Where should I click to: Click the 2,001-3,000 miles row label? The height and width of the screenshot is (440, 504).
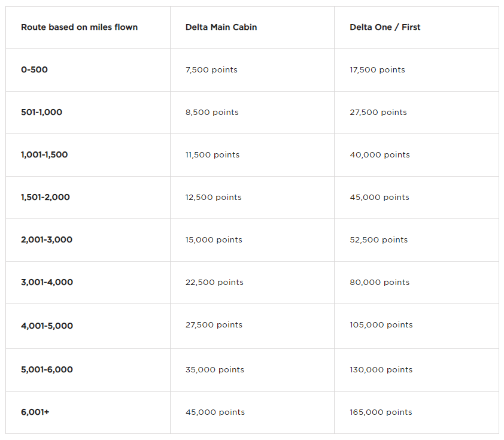[x=47, y=239]
